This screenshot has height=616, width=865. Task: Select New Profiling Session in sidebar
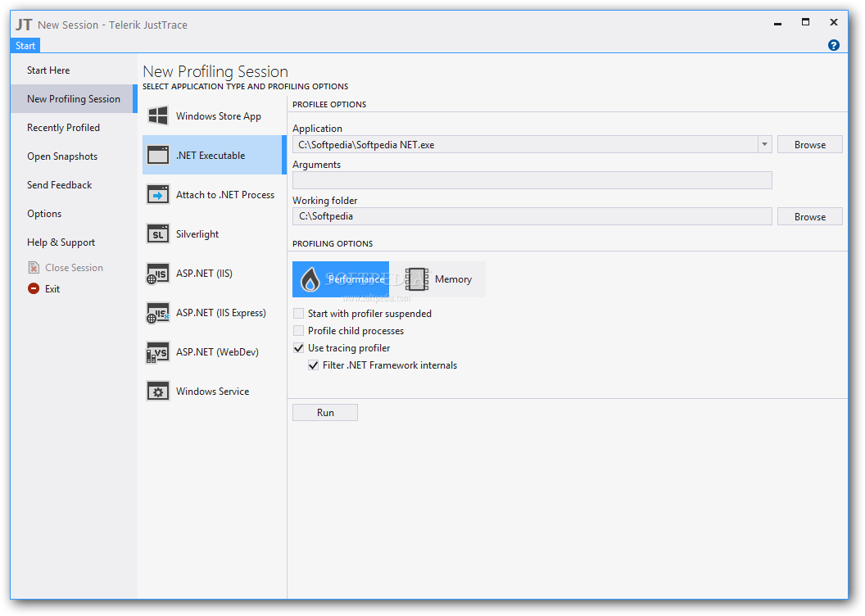click(x=74, y=99)
